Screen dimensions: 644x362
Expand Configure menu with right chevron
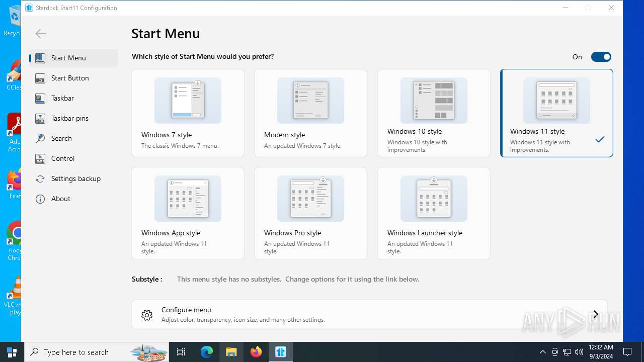(596, 314)
